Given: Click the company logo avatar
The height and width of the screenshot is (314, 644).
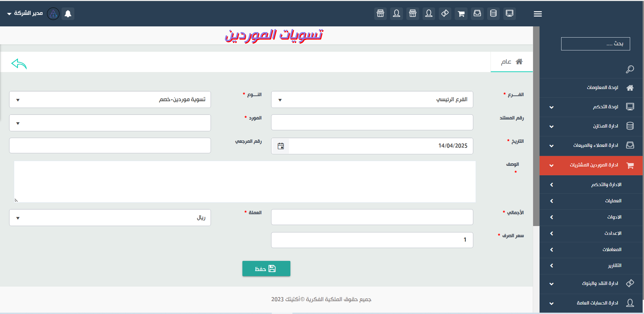Looking at the screenshot, I should pyautogui.click(x=53, y=14).
